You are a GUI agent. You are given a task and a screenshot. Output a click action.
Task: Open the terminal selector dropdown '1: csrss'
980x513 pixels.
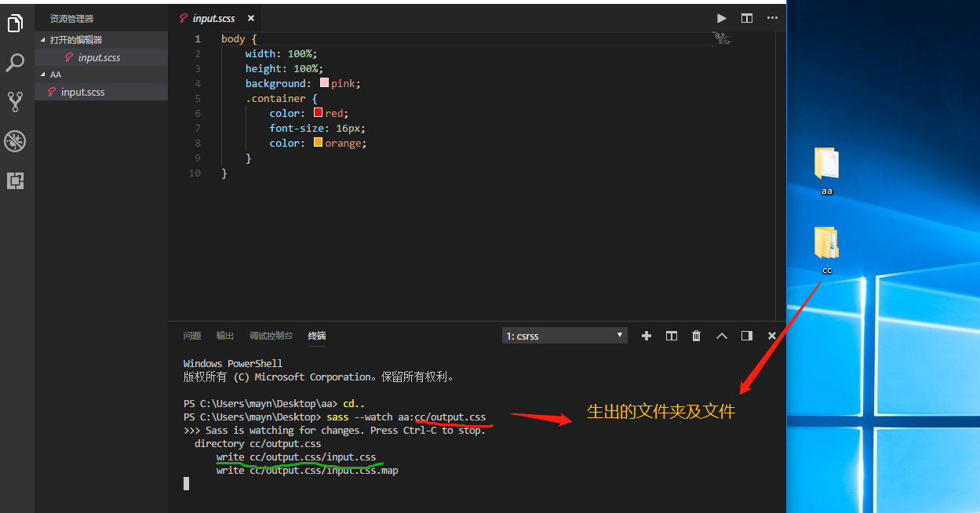pos(564,336)
